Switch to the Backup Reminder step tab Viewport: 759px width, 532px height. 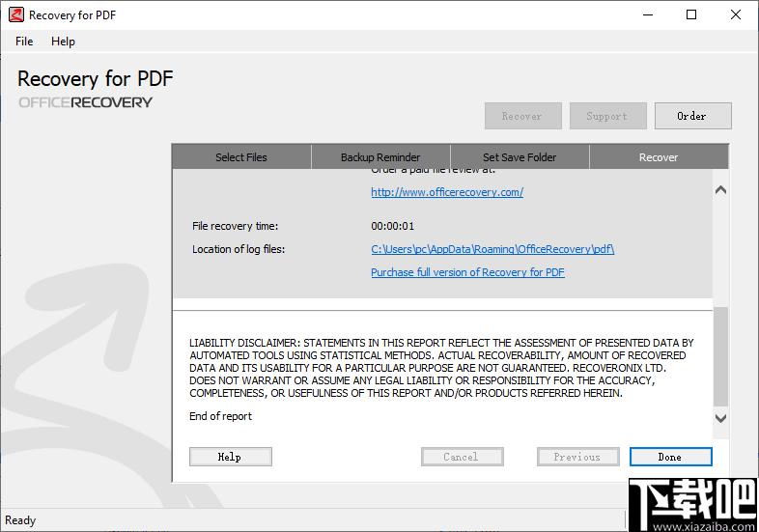pos(380,157)
